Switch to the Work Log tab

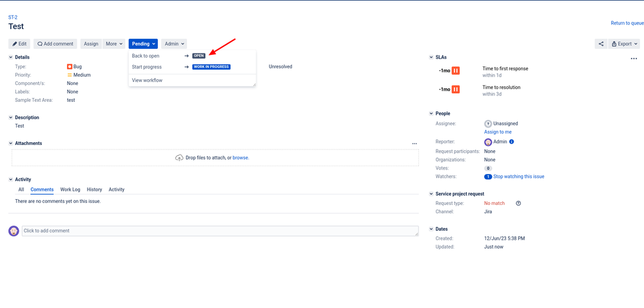70,189
